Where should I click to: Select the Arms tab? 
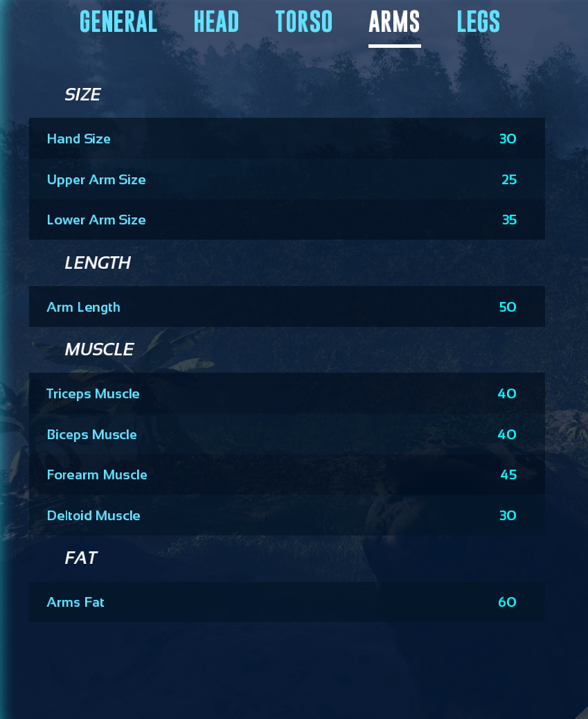(x=394, y=22)
